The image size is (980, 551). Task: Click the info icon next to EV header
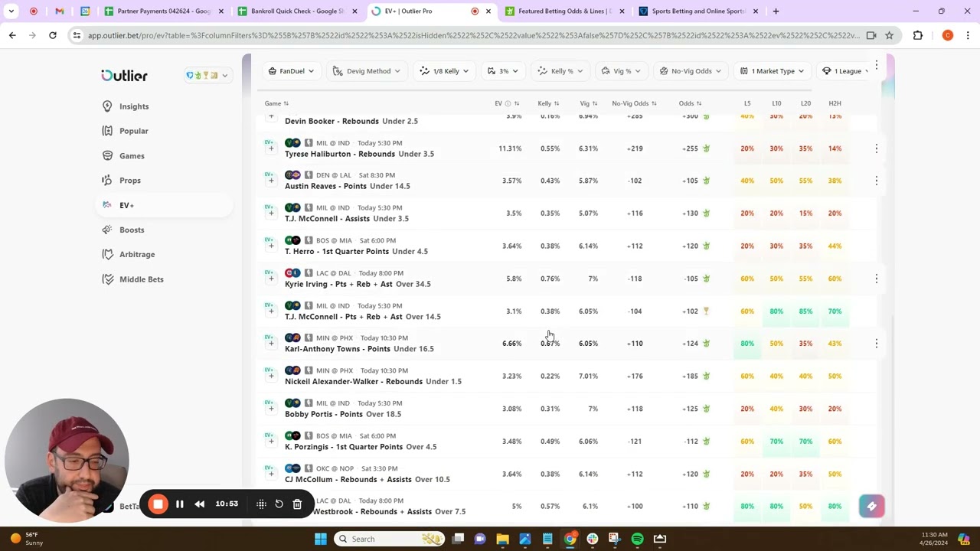click(x=508, y=103)
